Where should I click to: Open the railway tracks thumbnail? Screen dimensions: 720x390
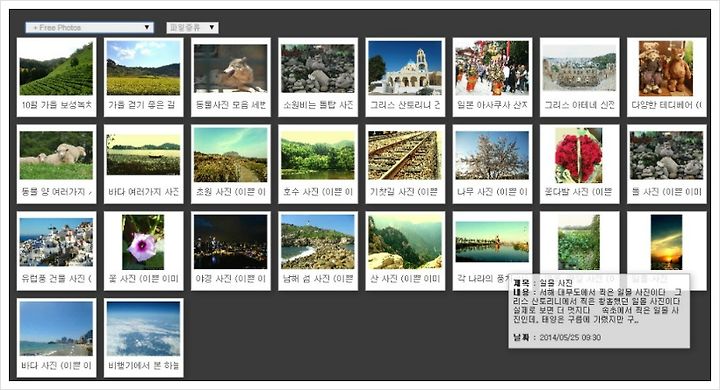[x=405, y=155]
